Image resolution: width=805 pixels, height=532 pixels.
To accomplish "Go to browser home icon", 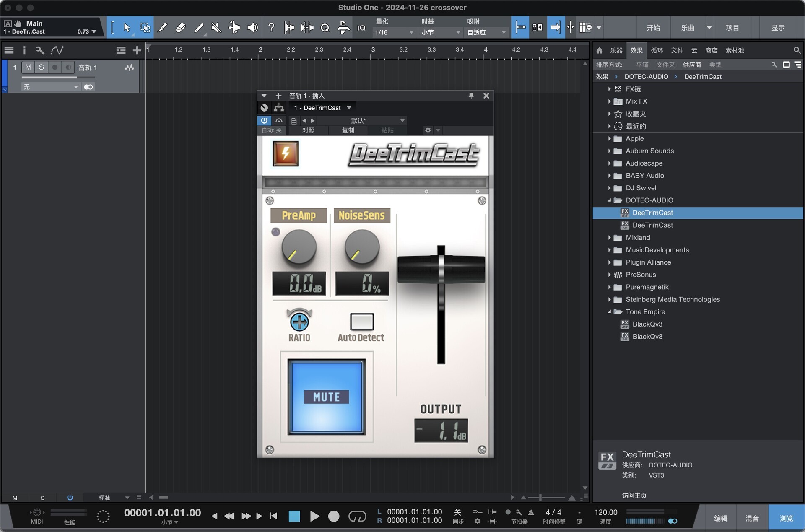I will [600, 50].
